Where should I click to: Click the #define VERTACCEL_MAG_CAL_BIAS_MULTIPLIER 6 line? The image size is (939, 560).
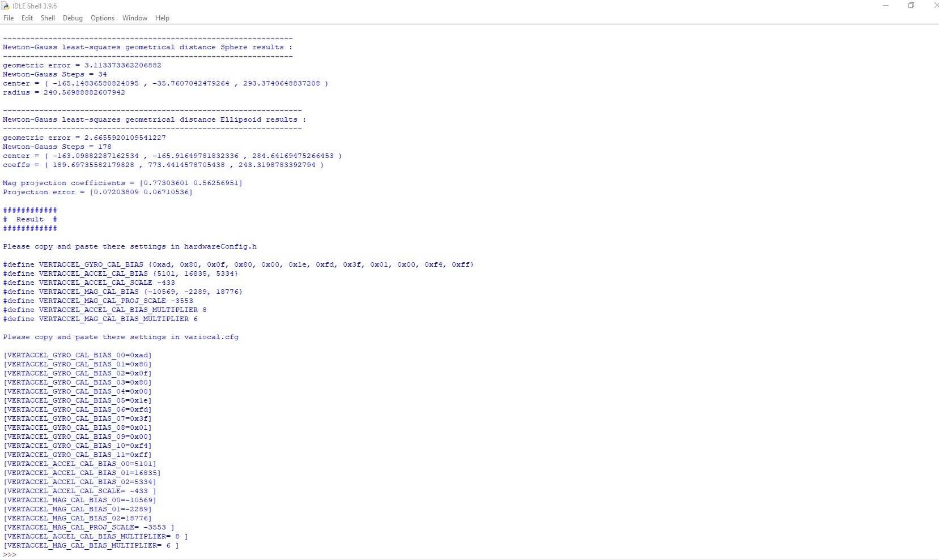(x=100, y=319)
